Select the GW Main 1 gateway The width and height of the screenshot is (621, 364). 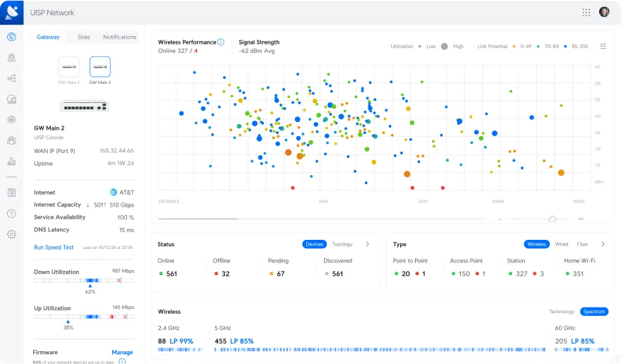(69, 71)
